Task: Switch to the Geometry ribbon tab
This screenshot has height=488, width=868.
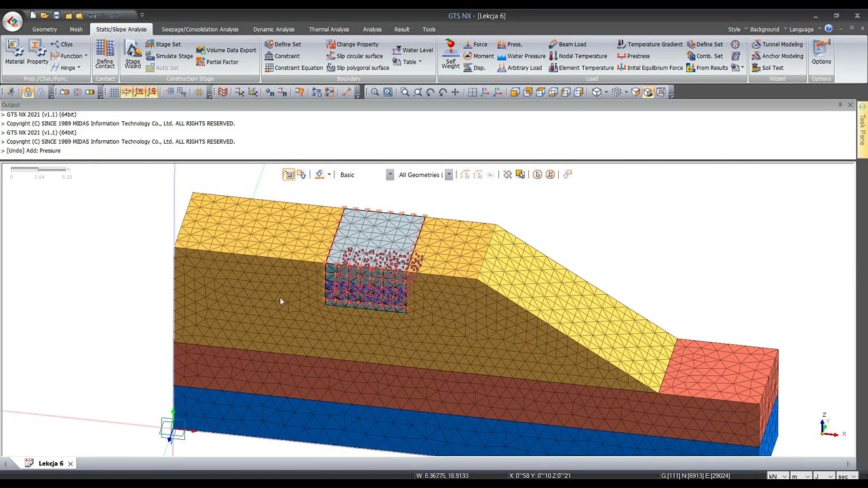Action: [x=45, y=29]
